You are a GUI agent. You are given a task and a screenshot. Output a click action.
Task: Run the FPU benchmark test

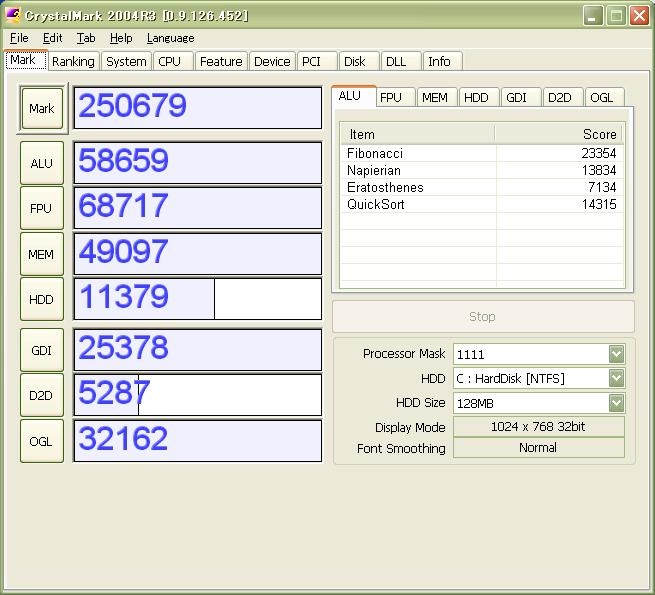click(41, 208)
